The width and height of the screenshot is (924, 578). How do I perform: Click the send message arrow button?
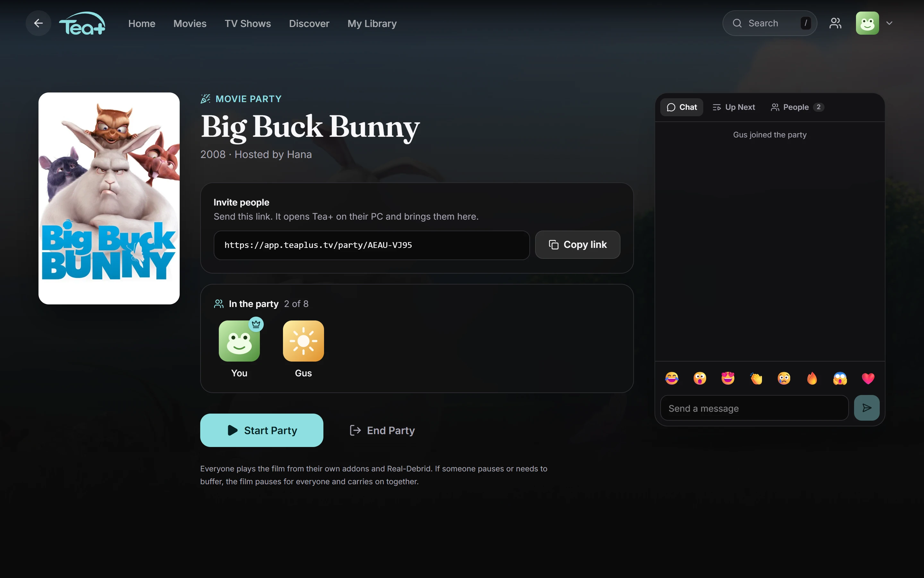[x=867, y=408]
